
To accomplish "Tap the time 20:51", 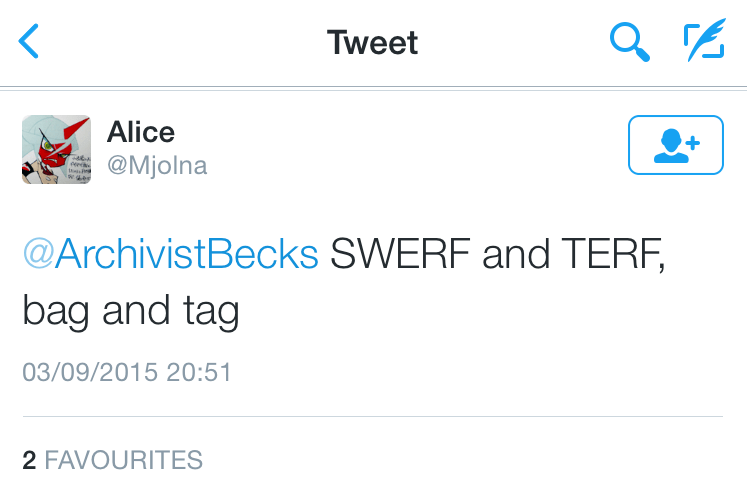I will 199,373.
